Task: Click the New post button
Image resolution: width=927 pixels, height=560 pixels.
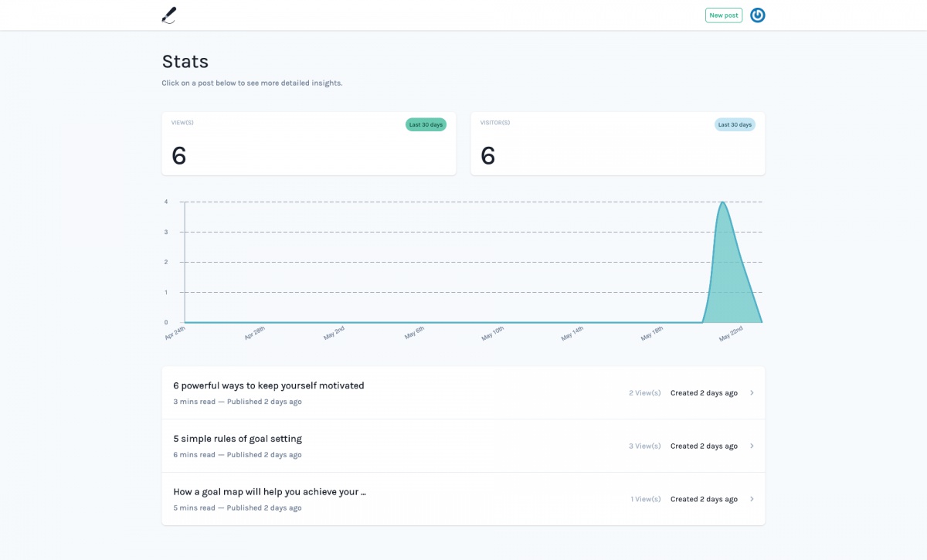Action: pos(723,15)
